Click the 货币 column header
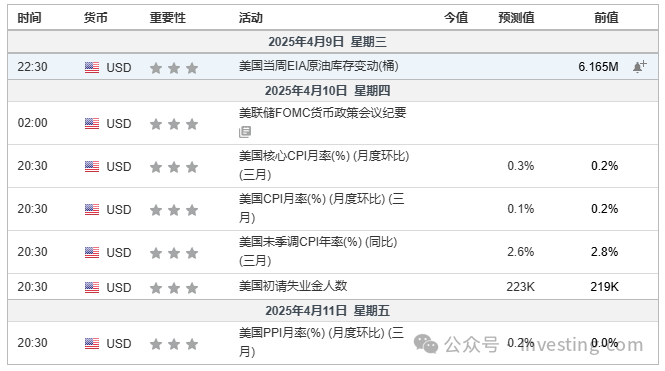Image resolution: width=665 pixels, height=371 pixels. pos(95,18)
